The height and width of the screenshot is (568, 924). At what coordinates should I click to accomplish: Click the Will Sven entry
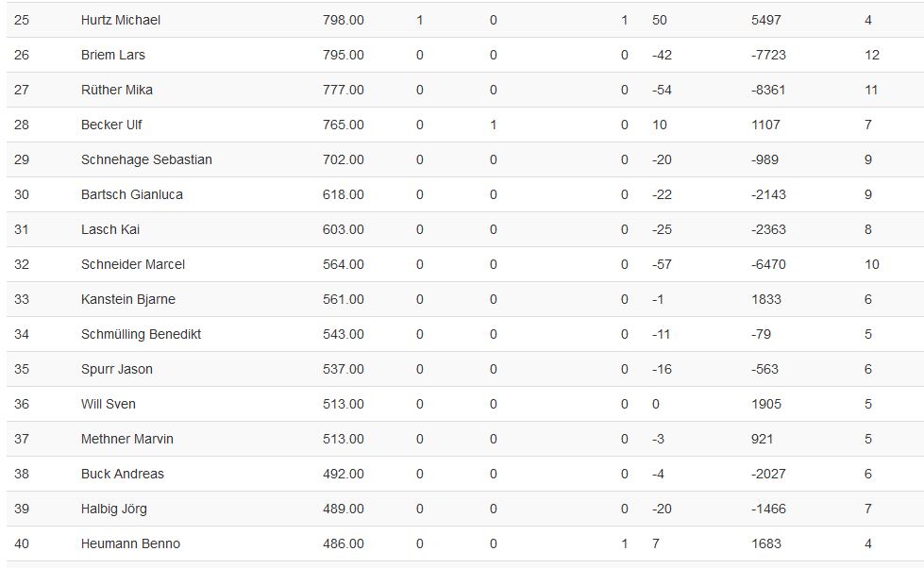coord(109,404)
